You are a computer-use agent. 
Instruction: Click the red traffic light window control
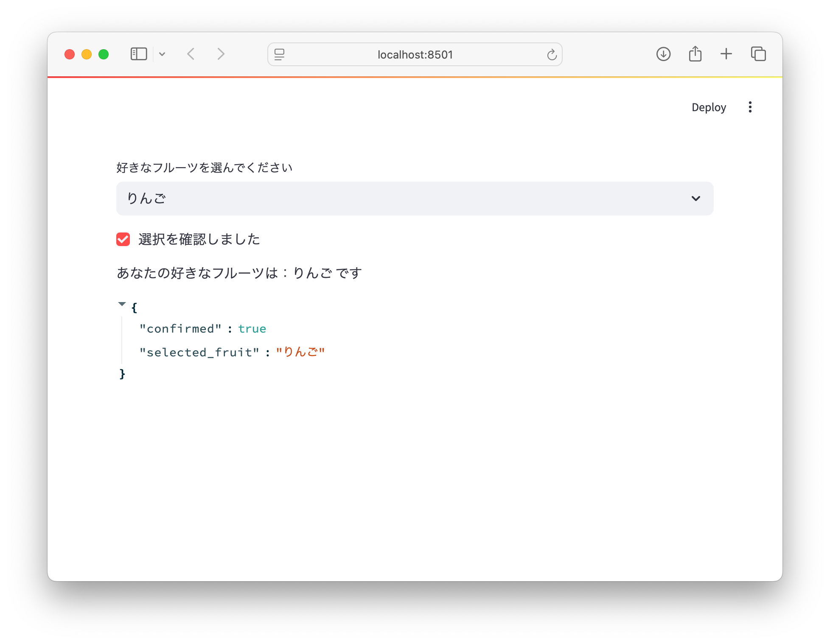click(x=70, y=54)
